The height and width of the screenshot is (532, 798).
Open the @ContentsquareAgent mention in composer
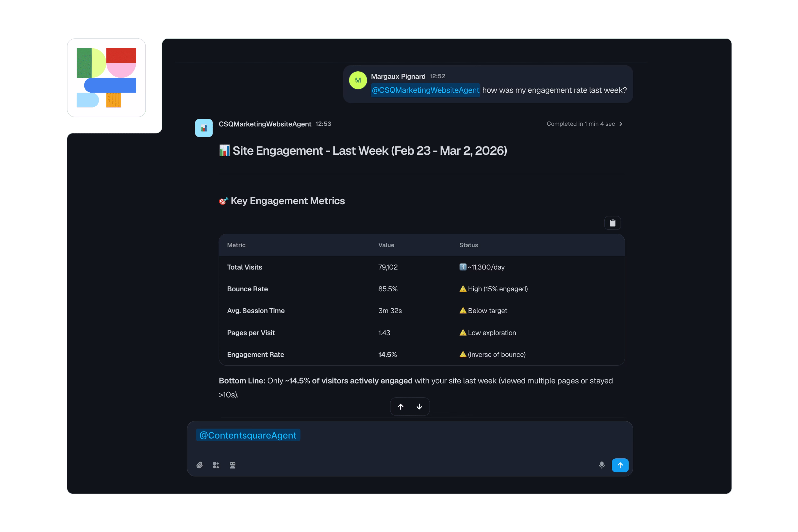(248, 435)
